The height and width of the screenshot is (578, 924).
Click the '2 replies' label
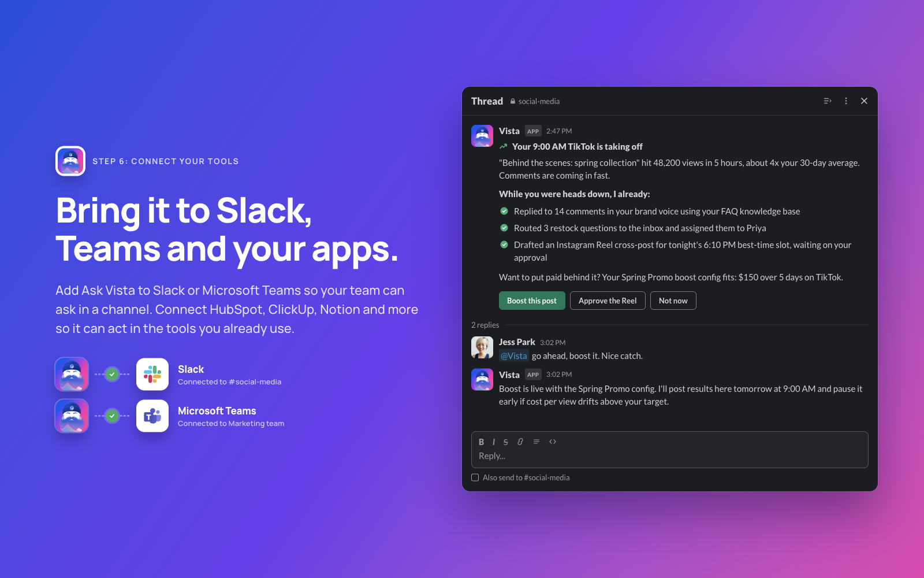(485, 325)
